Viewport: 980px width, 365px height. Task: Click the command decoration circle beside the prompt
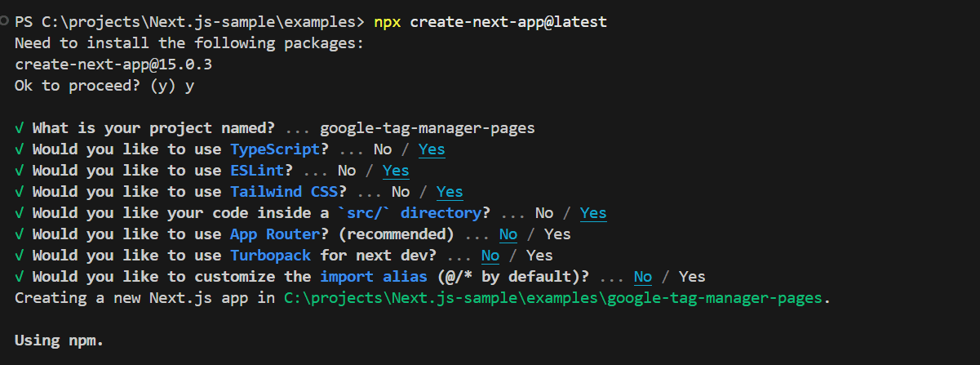[x=5, y=21]
